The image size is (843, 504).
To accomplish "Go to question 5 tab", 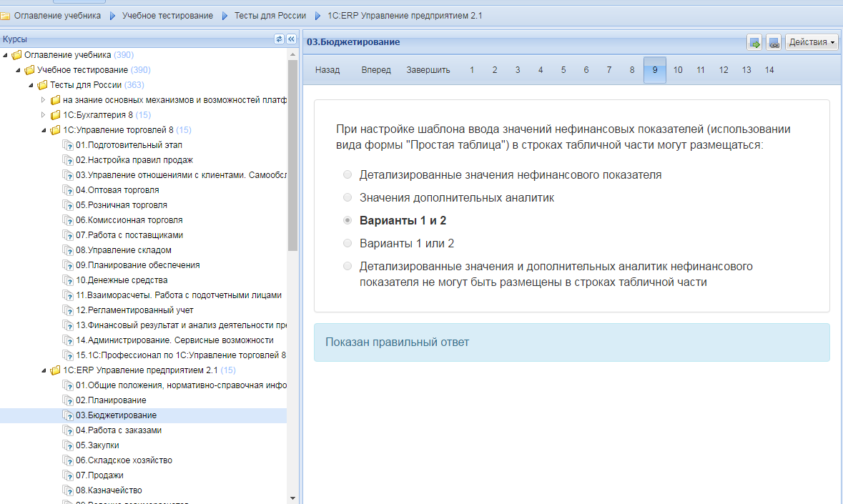I will [x=563, y=70].
